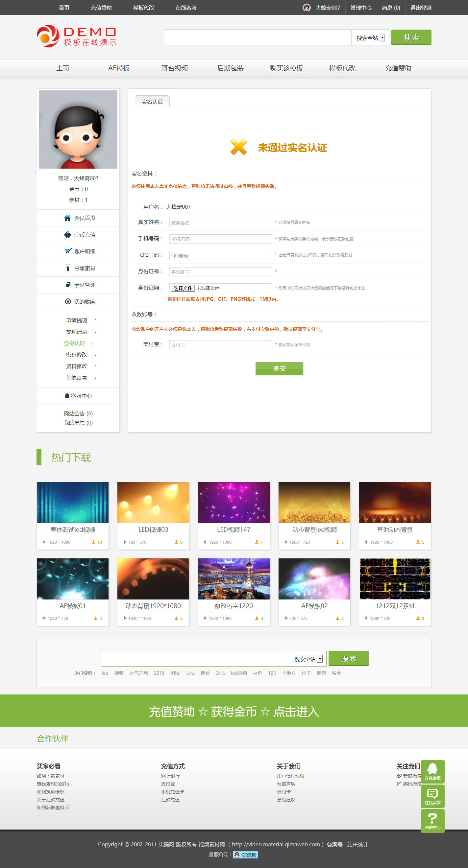Click the 真实姓名 input field
Screen dimensions: 468x868
pos(220,223)
